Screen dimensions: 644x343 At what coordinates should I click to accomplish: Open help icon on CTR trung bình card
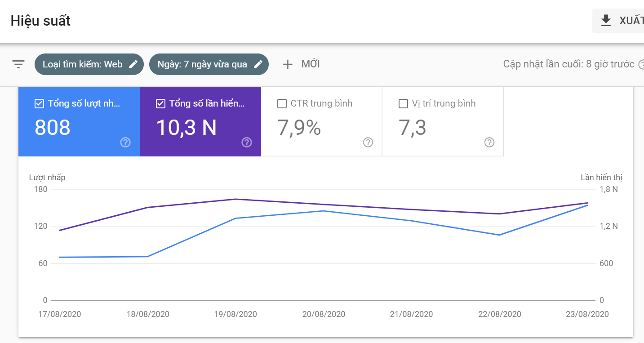click(368, 143)
